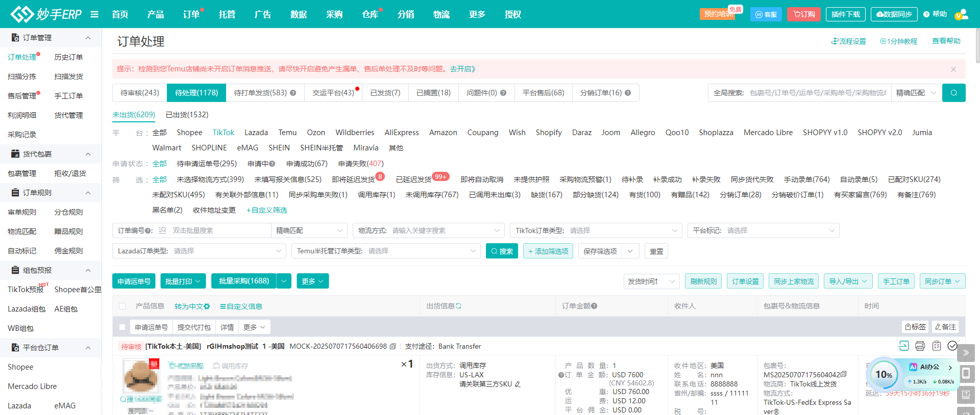The width and height of the screenshot is (980, 415).
Task: Switch to the 已发货(7) tab
Action: pyautogui.click(x=385, y=93)
